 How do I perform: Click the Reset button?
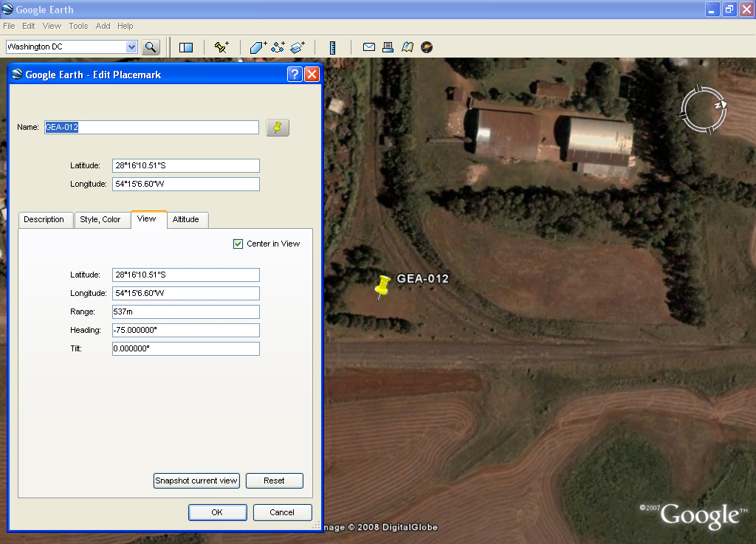point(275,481)
